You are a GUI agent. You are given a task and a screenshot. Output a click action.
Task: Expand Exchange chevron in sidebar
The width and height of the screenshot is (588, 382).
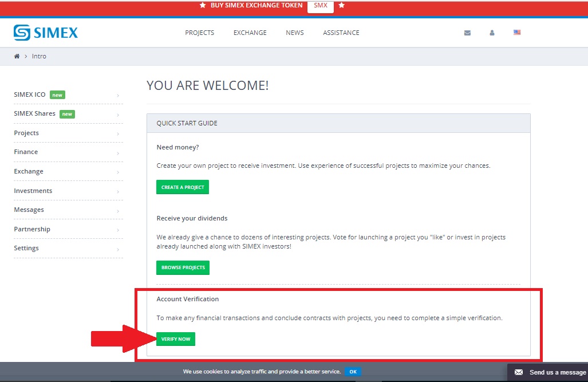118,172
